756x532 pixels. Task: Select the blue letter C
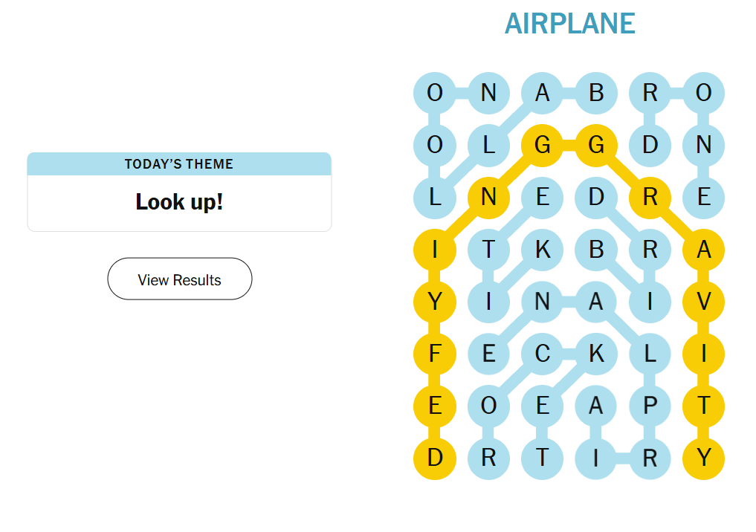pyautogui.click(x=543, y=354)
